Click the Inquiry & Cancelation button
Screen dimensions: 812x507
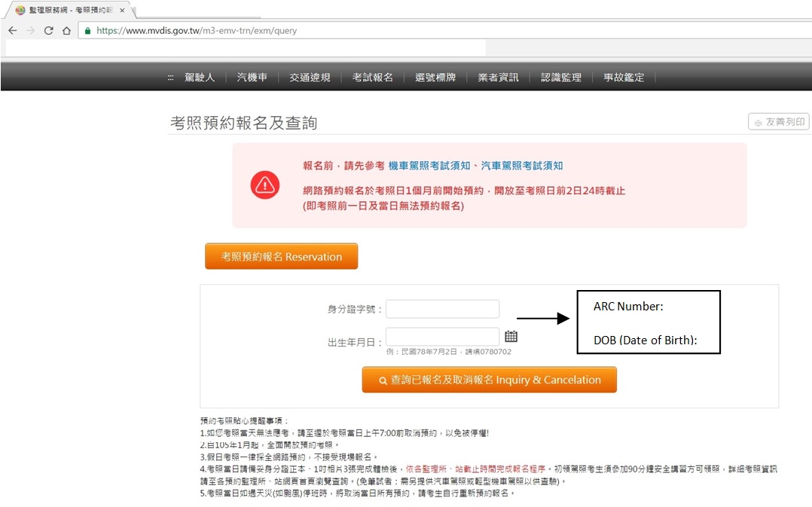pyautogui.click(x=489, y=380)
